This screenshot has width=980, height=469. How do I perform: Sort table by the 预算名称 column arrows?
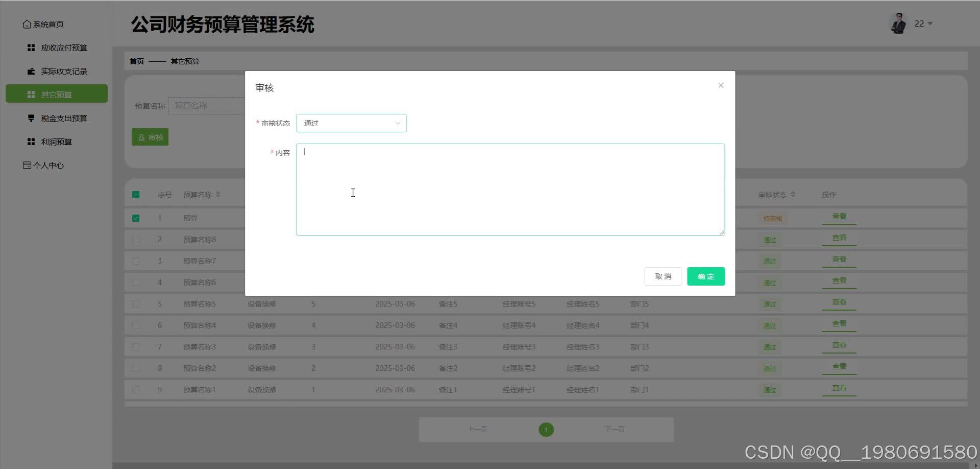(x=218, y=194)
